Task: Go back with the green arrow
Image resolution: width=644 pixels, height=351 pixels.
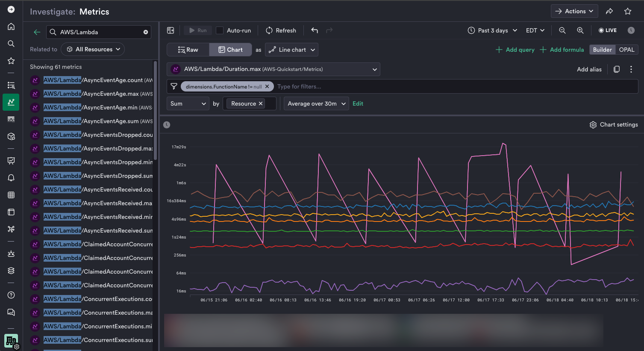Action: pos(37,32)
